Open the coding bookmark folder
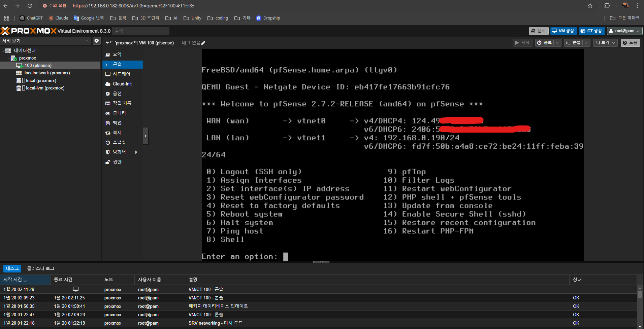 218,18
